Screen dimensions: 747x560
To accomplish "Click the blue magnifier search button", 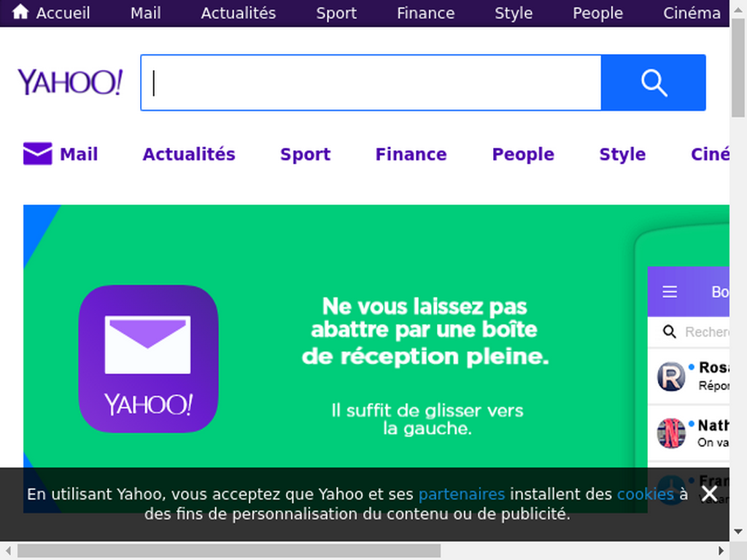I will pos(653,82).
